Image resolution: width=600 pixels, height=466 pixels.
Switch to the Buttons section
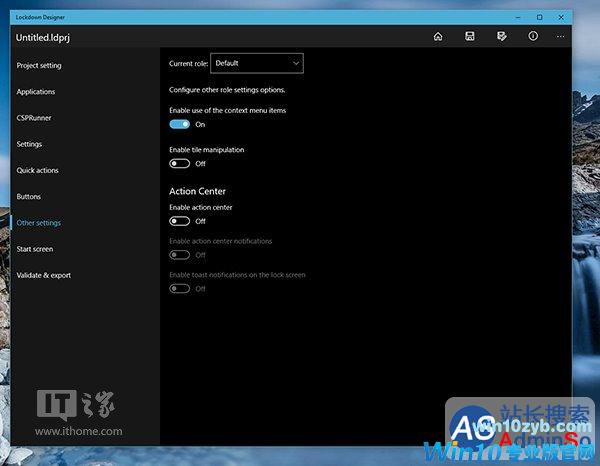click(29, 197)
